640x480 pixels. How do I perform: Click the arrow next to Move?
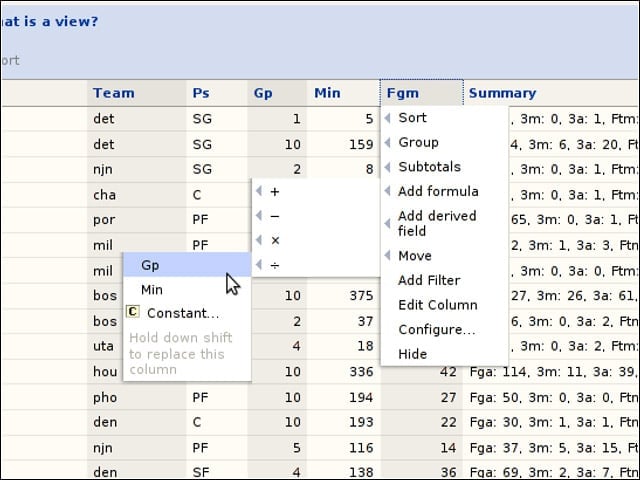click(x=387, y=256)
